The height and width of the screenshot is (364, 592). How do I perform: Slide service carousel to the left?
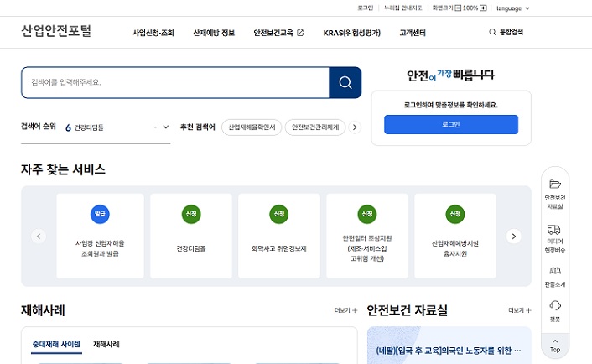pyautogui.click(x=39, y=237)
